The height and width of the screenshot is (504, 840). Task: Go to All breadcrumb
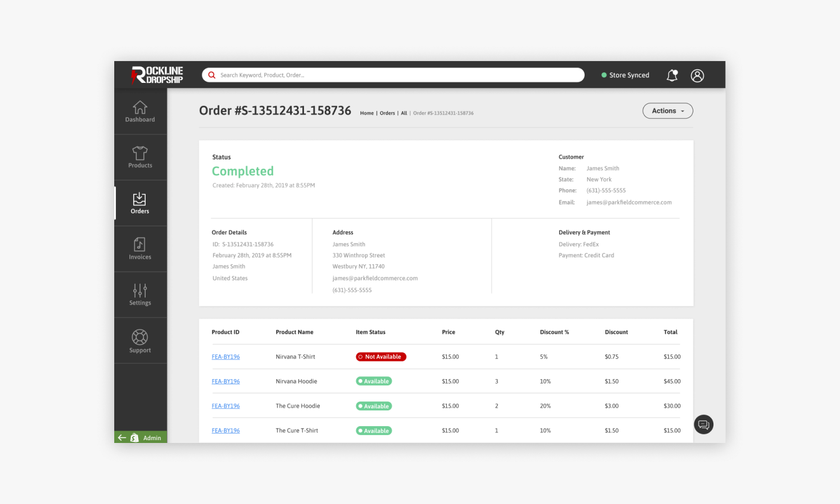[x=404, y=113]
